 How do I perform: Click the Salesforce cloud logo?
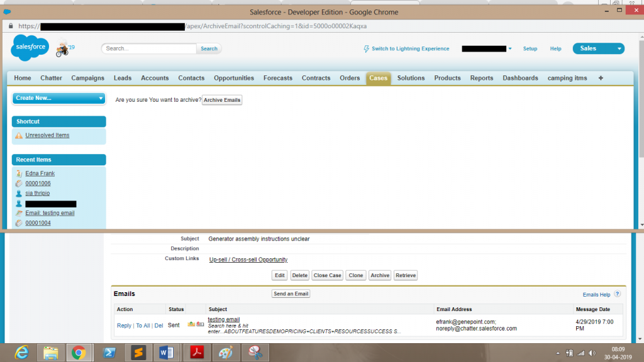pos(30,48)
